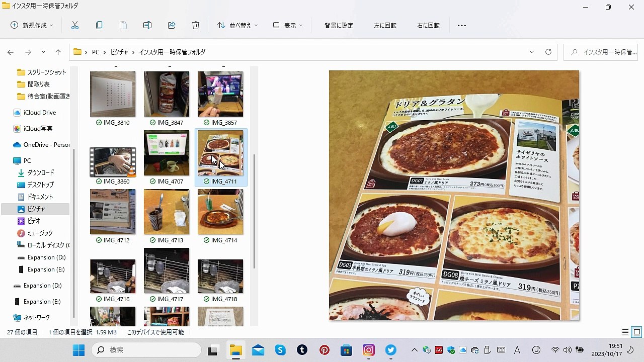Click the Delete trash icon

(x=196, y=25)
